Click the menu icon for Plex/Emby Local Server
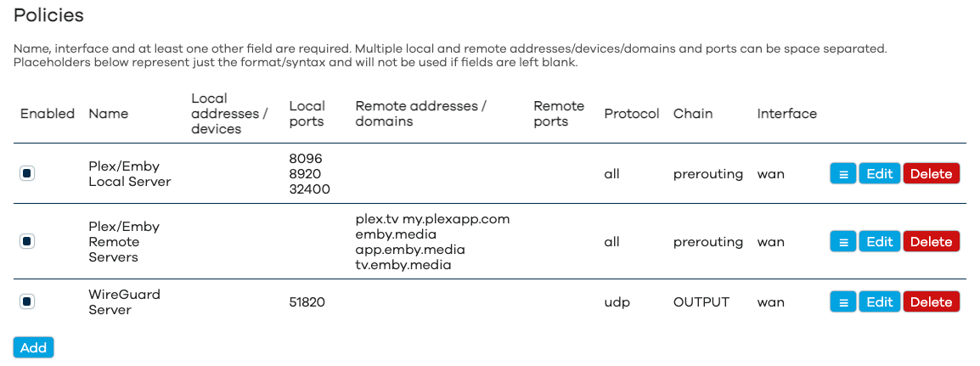The height and width of the screenshot is (366, 980). (843, 173)
